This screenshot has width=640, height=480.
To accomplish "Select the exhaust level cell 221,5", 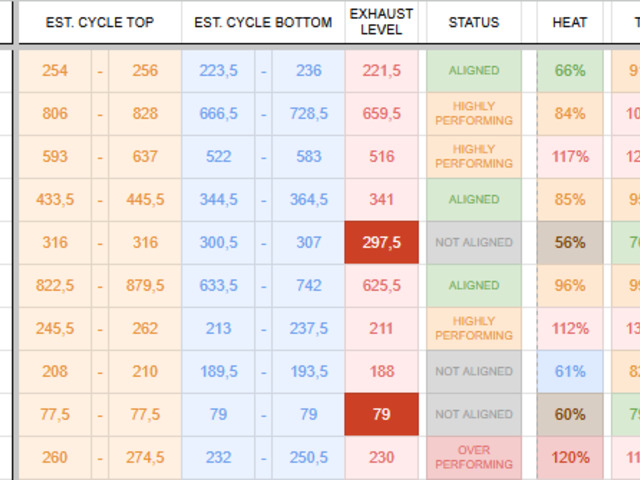I will [x=382, y=71].
